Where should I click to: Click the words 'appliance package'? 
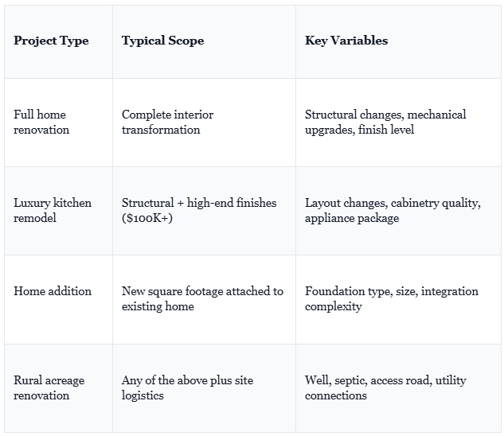(x=352, y=219)
